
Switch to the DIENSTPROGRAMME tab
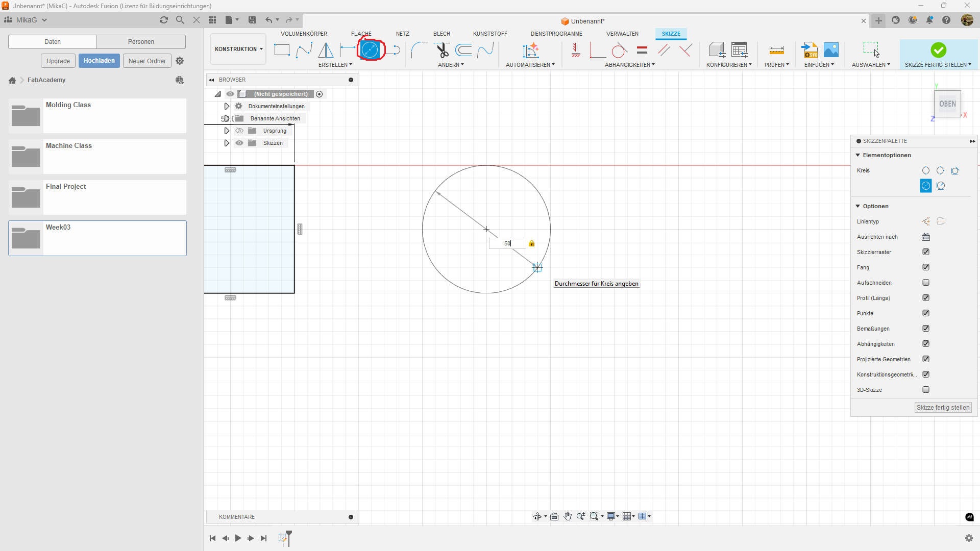coord(556,34)
